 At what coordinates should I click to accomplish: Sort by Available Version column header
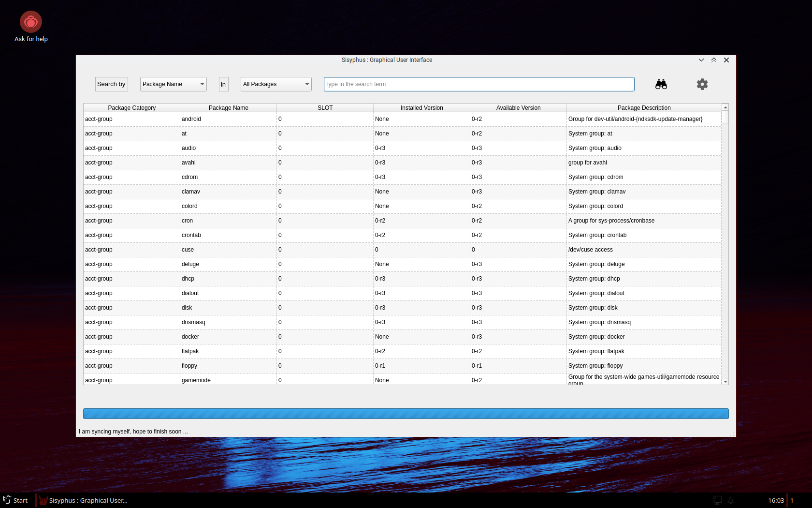tap(519, 108)
